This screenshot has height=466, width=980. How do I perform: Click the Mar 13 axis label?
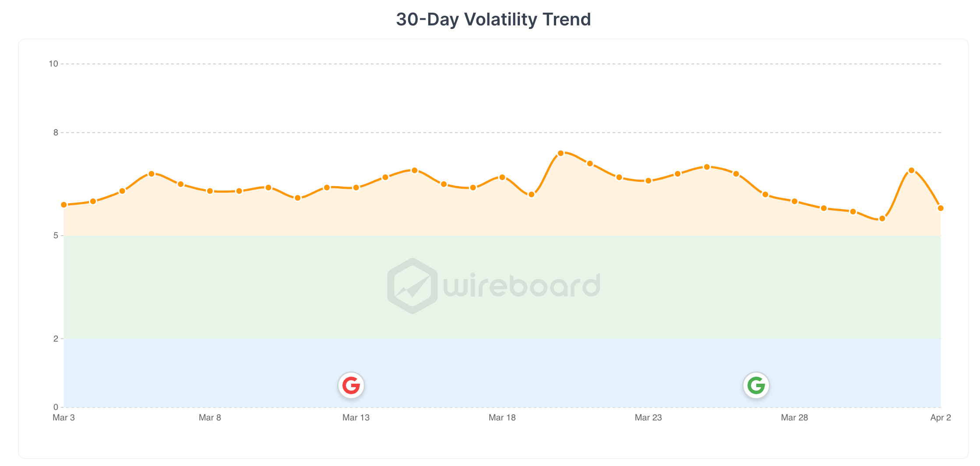pyautogui.click(x=356, y=417)
